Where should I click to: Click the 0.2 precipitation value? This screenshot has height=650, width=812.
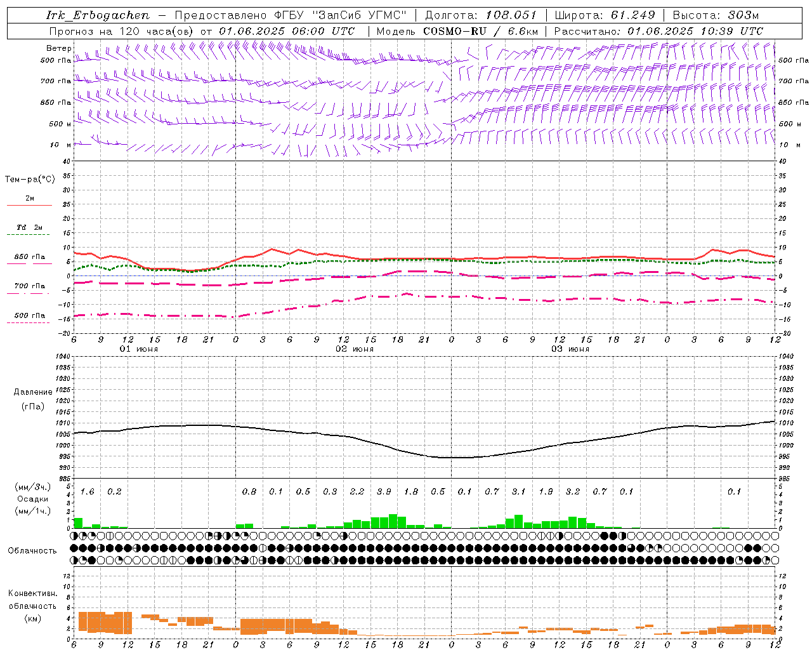(x=114, y=492)
